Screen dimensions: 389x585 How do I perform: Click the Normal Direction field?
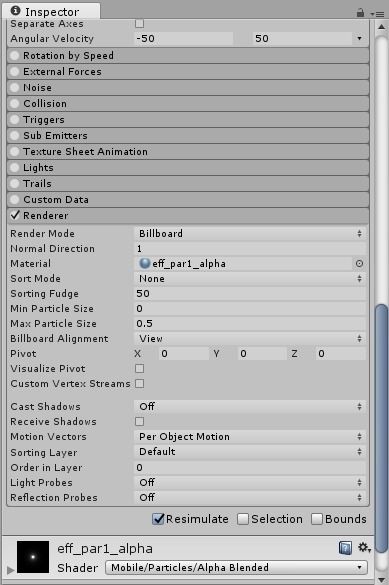(250, 248)
